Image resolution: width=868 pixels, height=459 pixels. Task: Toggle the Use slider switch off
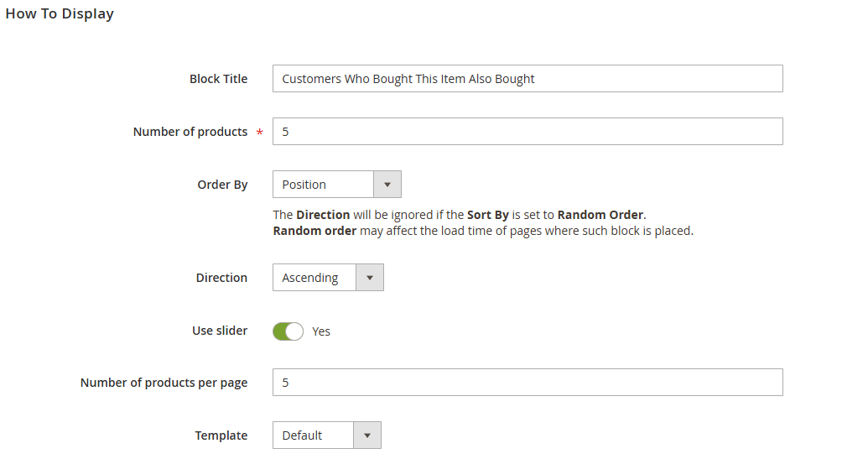[x=288, y=331]
